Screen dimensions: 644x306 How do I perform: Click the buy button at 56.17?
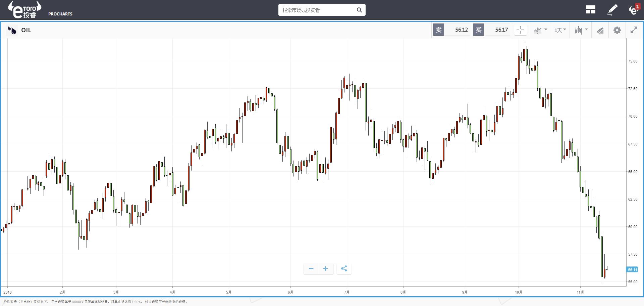(x=492, y=30)
